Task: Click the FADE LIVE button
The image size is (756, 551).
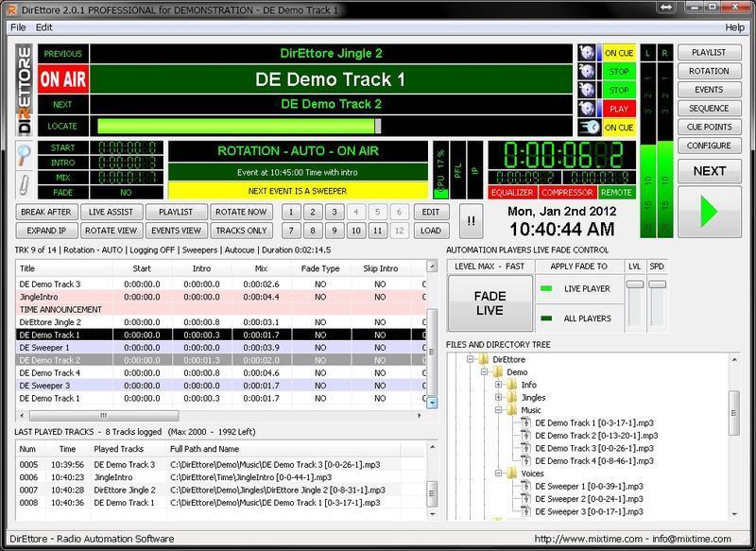Action: click(x=490, y=303)
